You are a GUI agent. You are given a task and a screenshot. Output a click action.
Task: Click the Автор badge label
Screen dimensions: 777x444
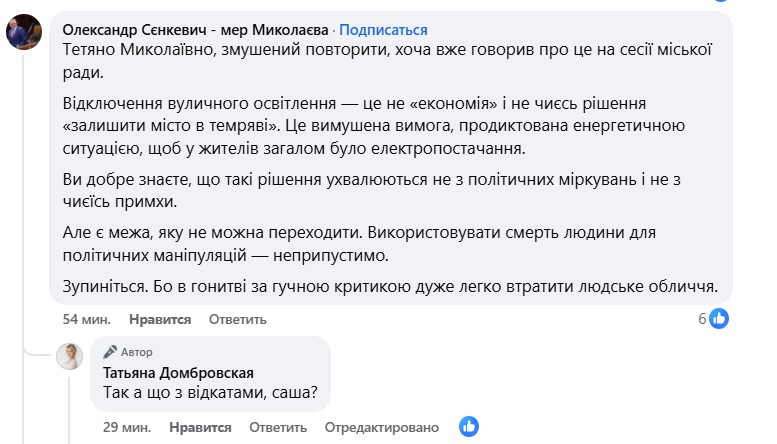pos(137,353)
